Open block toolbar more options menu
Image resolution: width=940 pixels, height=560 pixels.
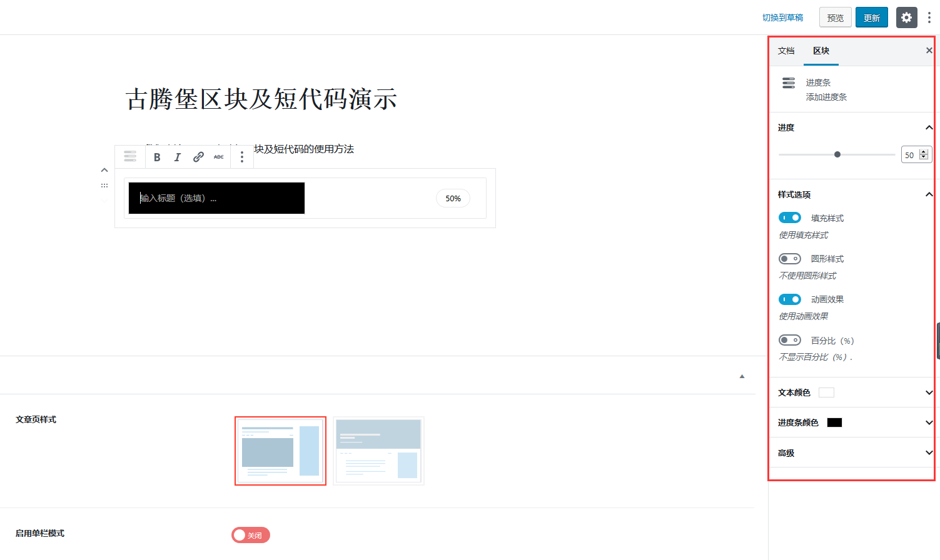242,157
